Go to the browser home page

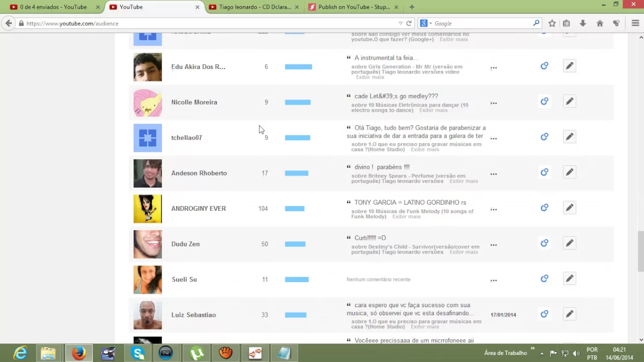click(x=600, y=23)
